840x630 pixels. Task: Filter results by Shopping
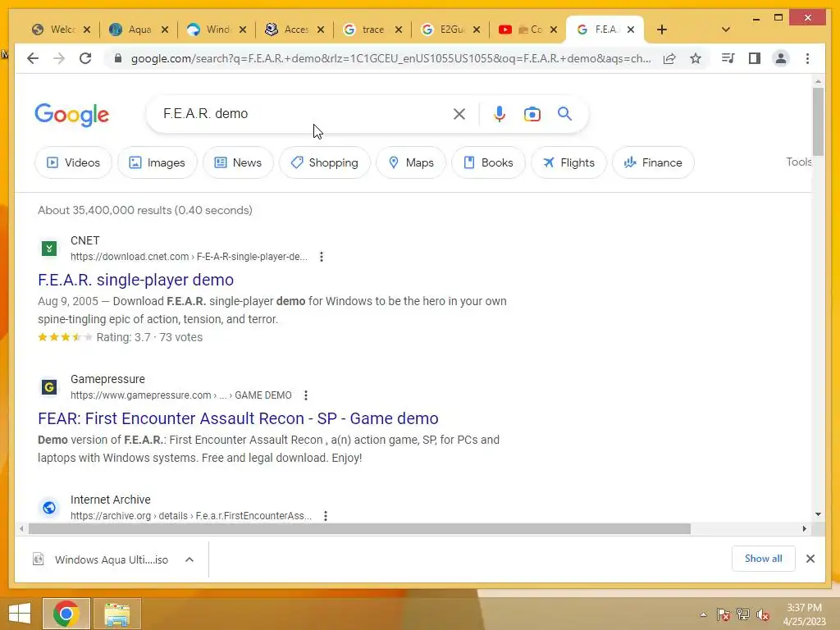click(325, 162)
